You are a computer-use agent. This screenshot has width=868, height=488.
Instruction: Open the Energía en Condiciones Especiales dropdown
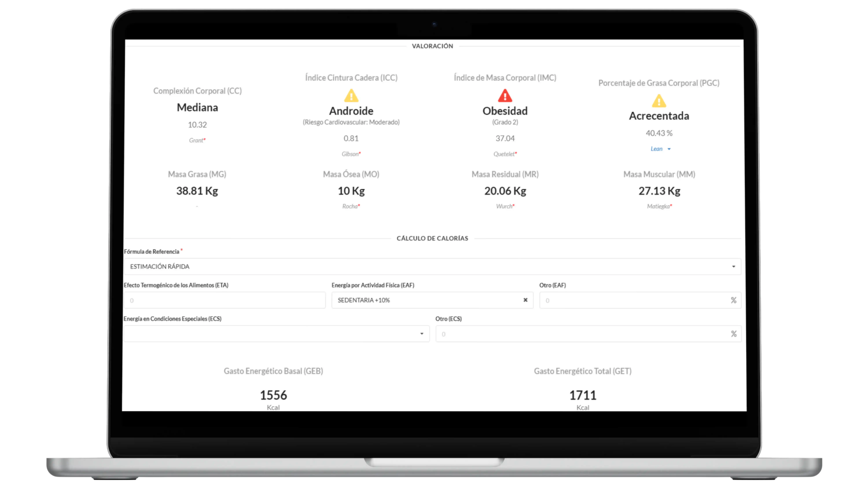(x=276, y=334)
